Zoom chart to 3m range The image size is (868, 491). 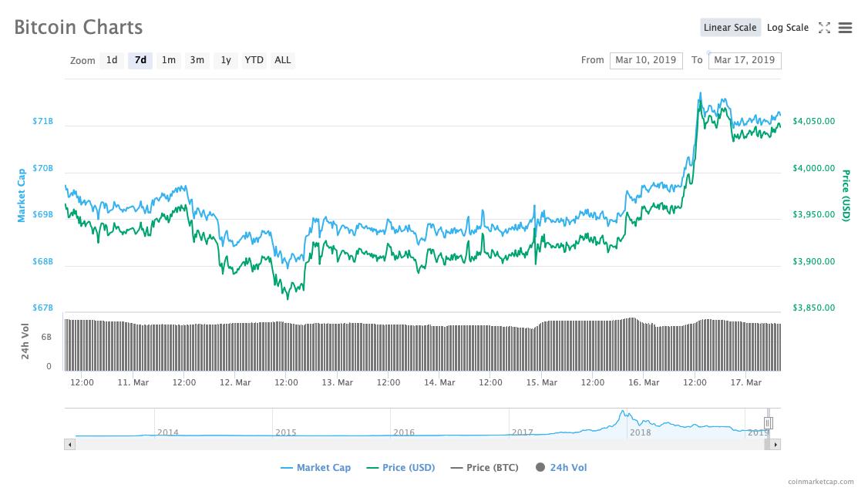click(197, 60)
